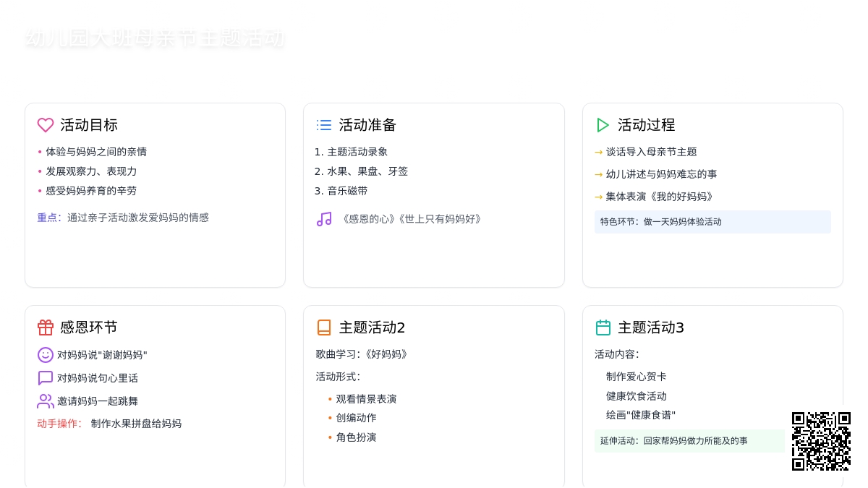This screenshot has height=488, width=868.
Task: Click the QR code image
Action: (x=821, y=441)
